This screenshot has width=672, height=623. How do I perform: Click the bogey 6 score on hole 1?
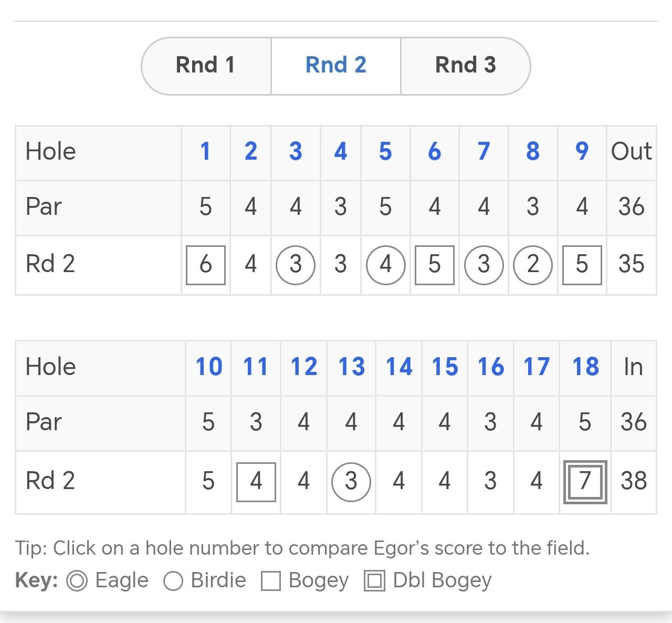206,265
